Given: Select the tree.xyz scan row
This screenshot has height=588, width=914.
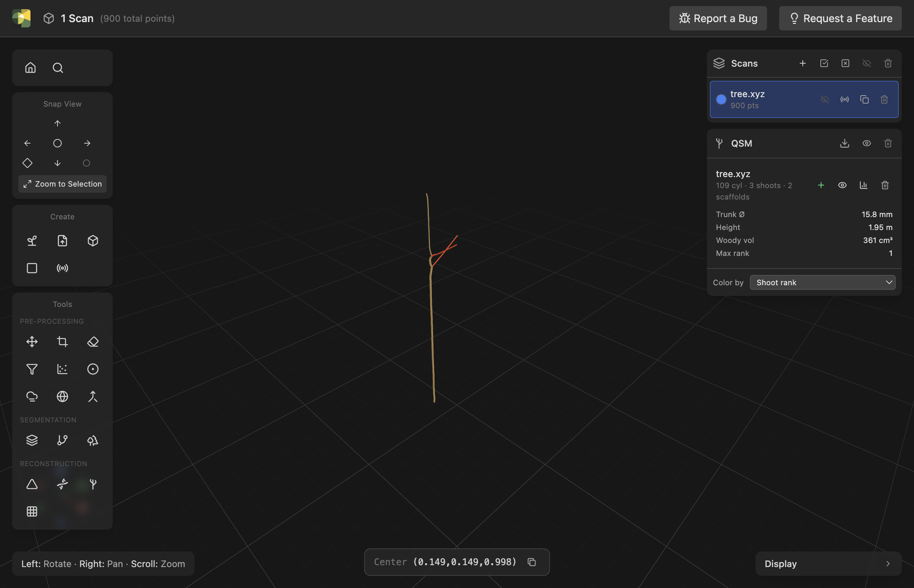Looking at the screenshot, I should coord(804,100).
